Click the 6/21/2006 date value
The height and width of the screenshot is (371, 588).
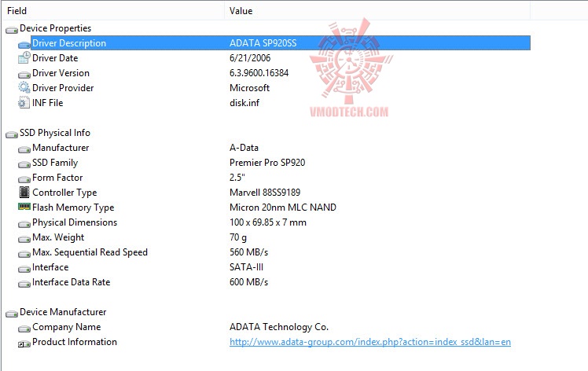tap(250, 58)
